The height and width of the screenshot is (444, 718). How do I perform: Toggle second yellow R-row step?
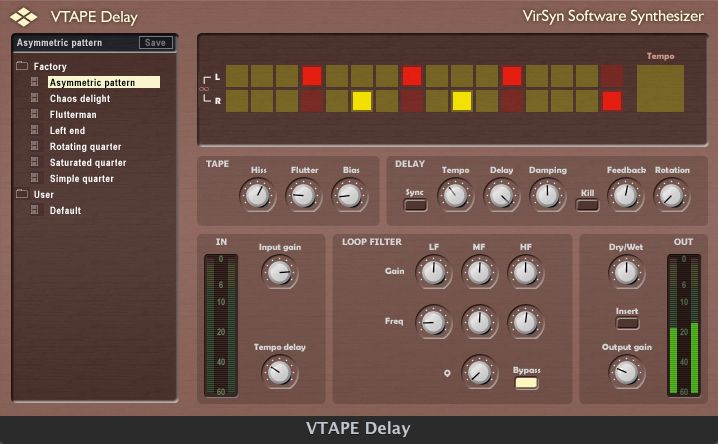pyautogui.click(x=462, y=101)
